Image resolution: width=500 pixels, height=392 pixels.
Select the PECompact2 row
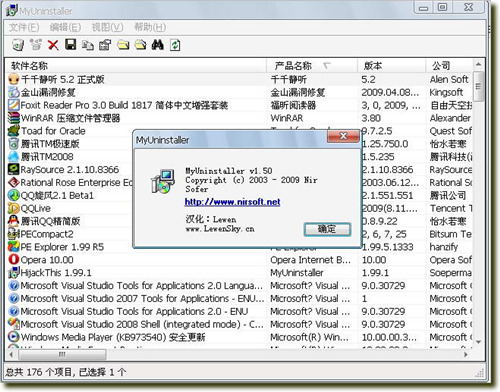click(x=47, y=234)
